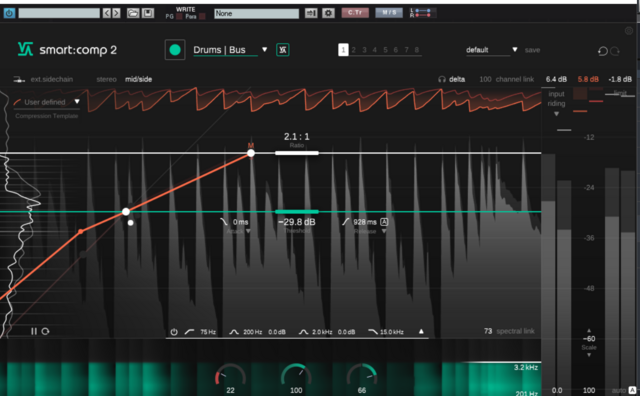Open plugin settings gear at top right
The width and height of the screenshot is (640, 396).
pos(629,31)
